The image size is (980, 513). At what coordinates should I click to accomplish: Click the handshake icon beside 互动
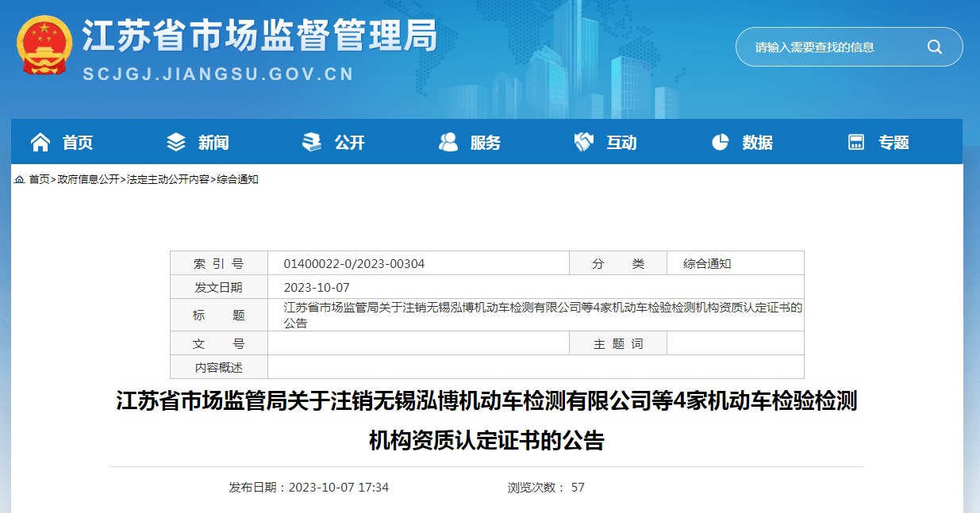tap(584, 142)
